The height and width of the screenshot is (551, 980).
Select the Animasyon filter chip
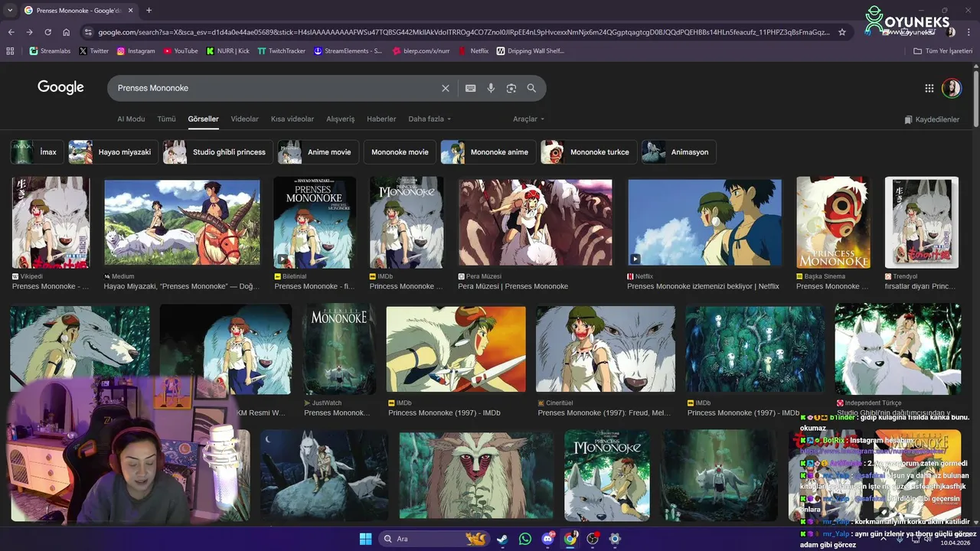click(678, 152)
